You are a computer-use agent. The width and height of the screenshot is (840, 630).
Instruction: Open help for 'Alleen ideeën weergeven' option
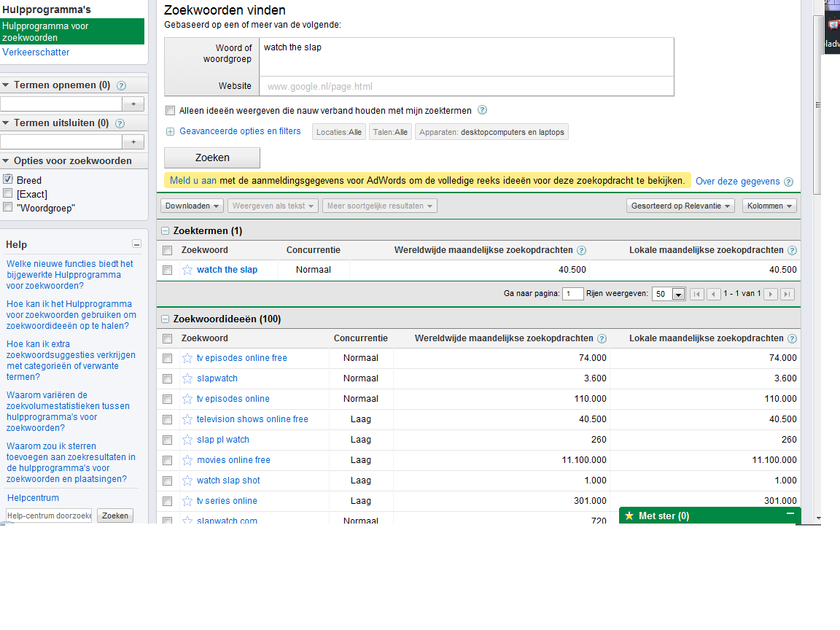point(482,110)
